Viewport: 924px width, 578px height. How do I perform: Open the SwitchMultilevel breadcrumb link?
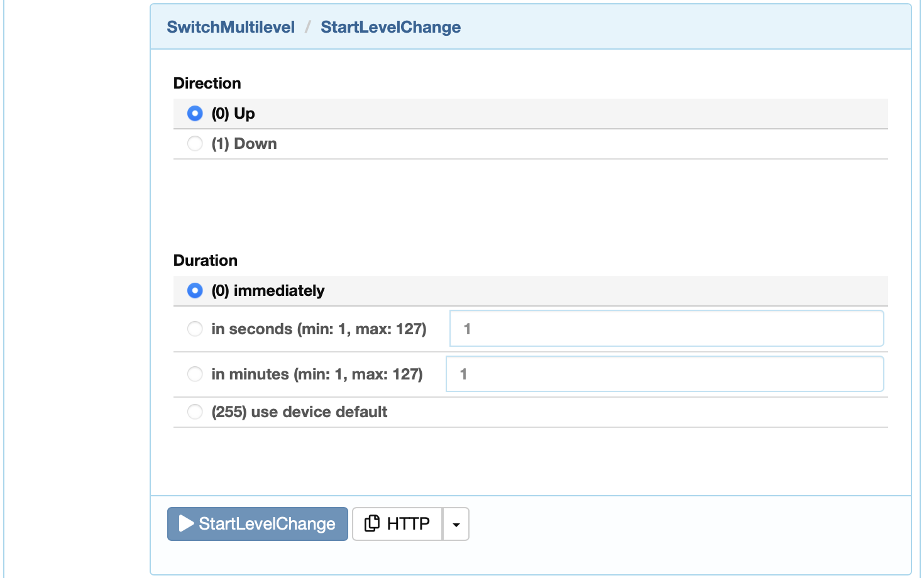(x=231, y=27)
